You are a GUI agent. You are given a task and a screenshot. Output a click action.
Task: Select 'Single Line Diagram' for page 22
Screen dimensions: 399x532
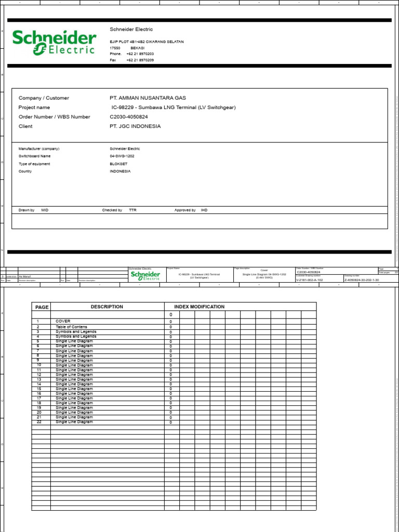[74, 422]
